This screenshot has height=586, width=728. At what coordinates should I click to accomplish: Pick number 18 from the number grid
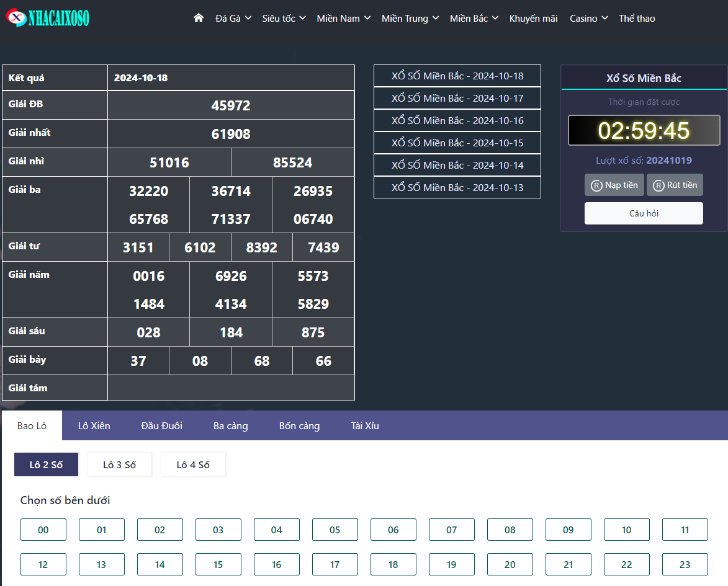(393, 564)
